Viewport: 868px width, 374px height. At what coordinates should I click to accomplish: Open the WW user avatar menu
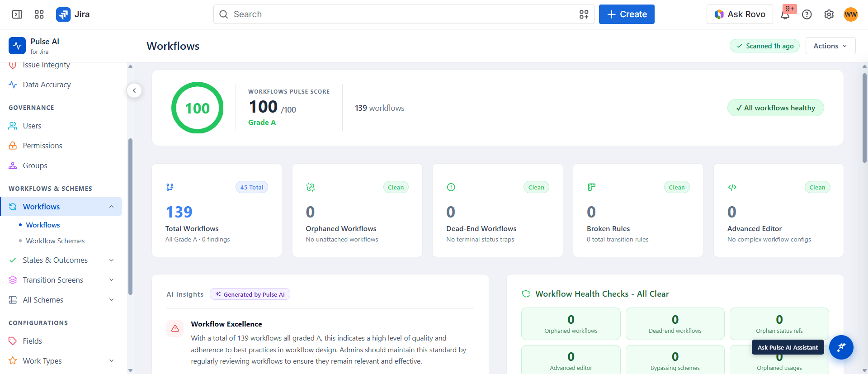[x=851, y=14]
